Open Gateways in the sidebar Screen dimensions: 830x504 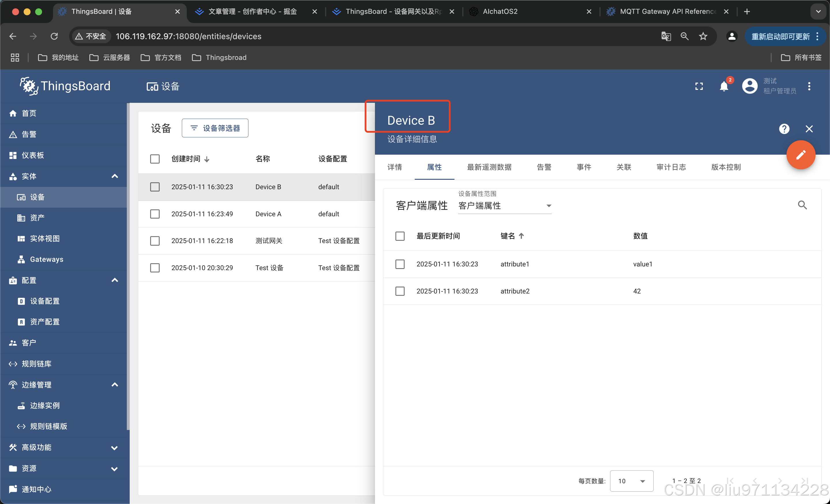(x=46, y=259)
